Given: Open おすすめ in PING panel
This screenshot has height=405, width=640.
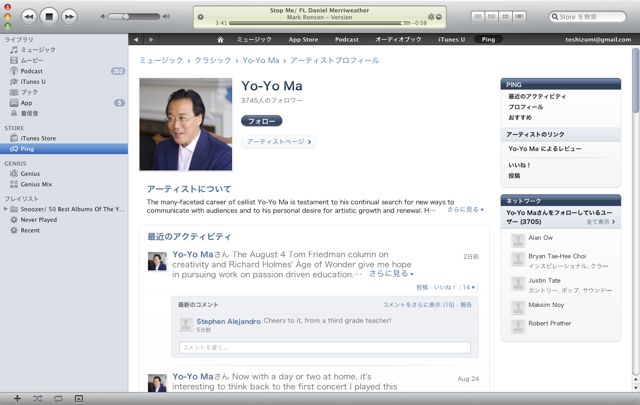Looking at the screenshot, I should (520, 118).
